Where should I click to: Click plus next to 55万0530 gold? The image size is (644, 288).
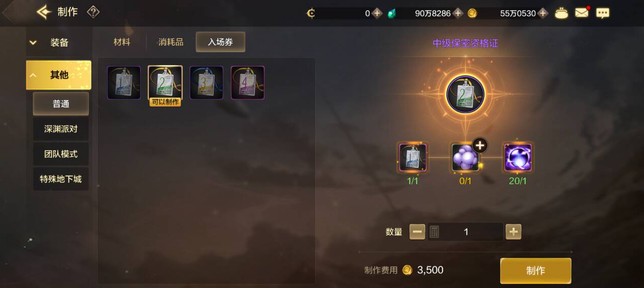coord(543,13)
